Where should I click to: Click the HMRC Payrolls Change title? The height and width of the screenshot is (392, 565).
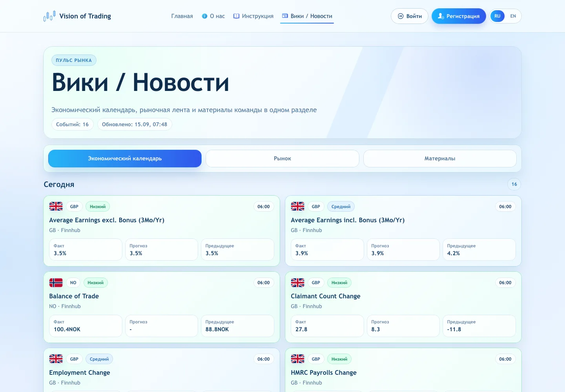click(x=324, y=372)
